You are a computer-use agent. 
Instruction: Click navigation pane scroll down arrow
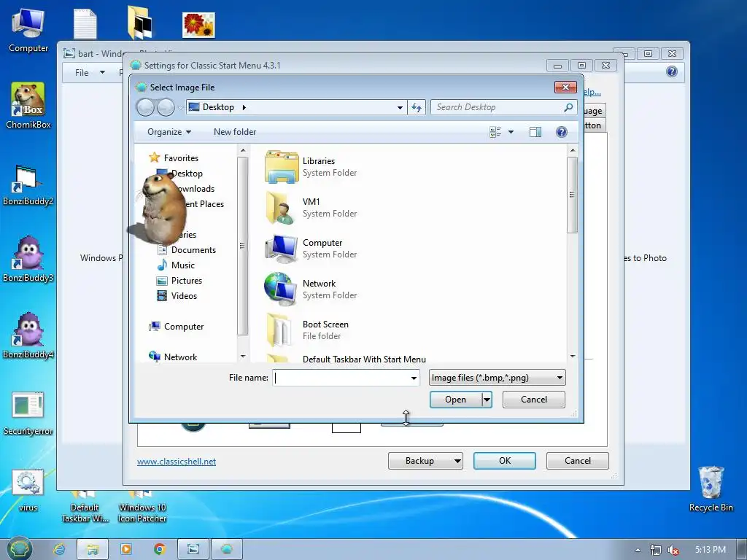point(242,356)
